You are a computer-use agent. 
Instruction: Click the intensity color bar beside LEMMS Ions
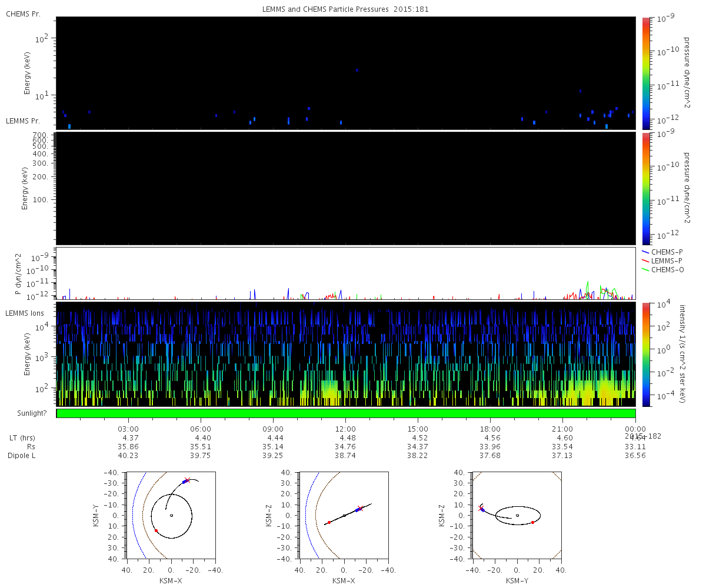tap(646, 354)
